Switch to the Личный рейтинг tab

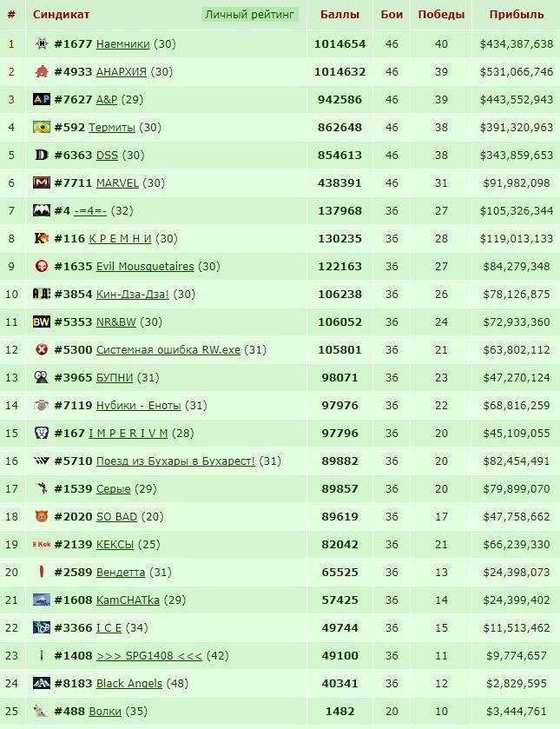[249, 15]
